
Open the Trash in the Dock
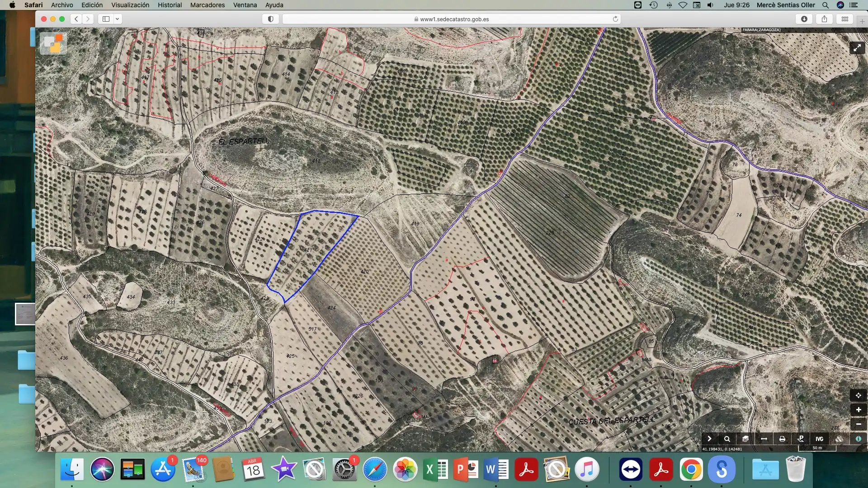pyautogui.click(x=796, y=469)
